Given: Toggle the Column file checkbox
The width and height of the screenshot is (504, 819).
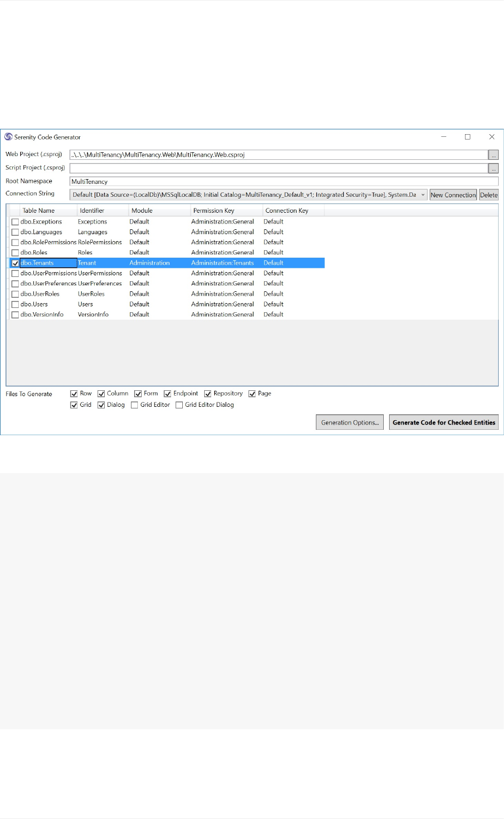Looking at the screenshot, I should pos(101,393).
